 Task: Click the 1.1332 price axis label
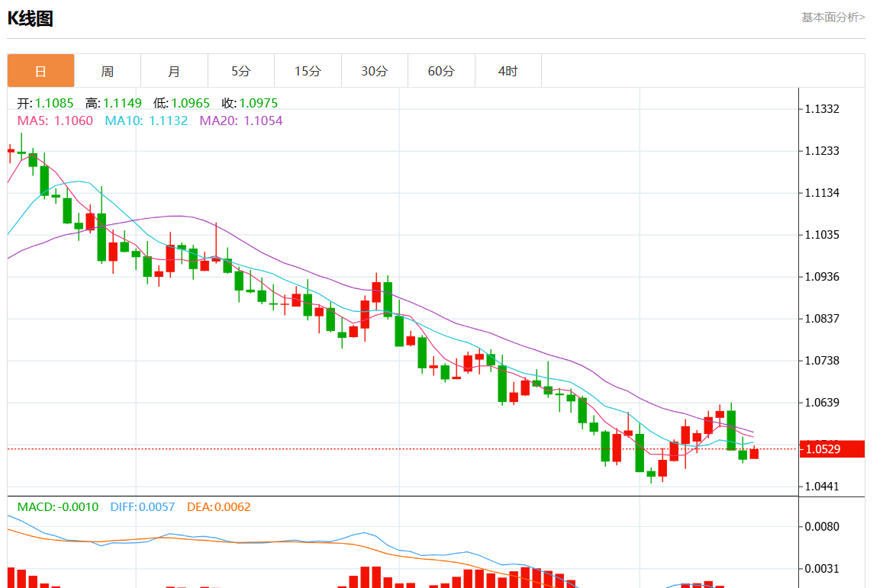[x=822, y=108]
